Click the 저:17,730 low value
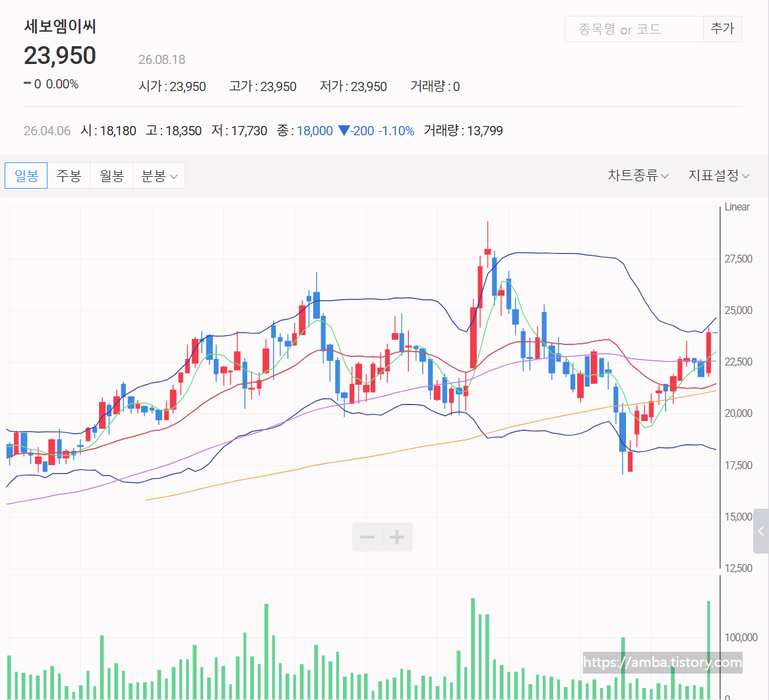The image size is (769, 700). [239, 131]
